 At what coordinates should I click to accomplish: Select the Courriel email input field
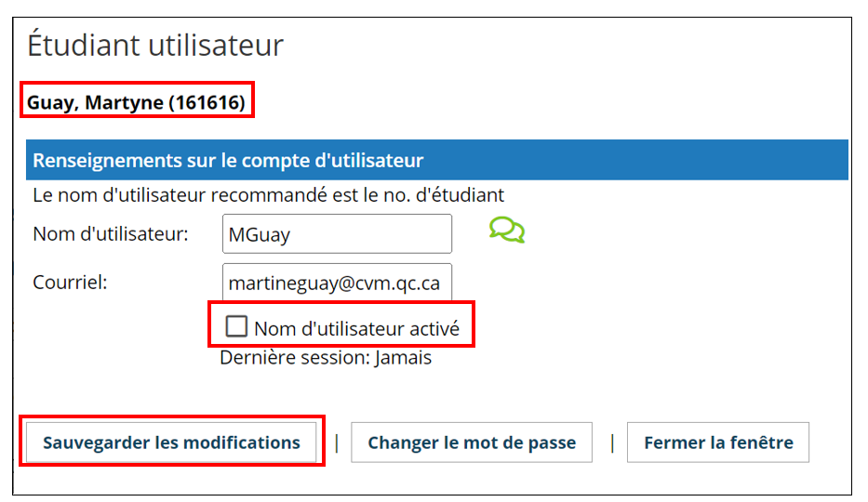click(x=337, y=283)
